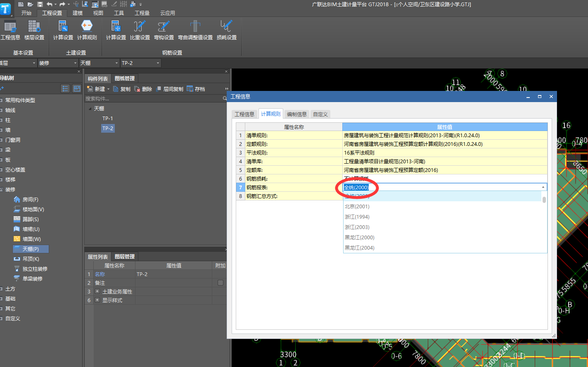The height and width of the screenshot is (367, 588).
Task: Click the TP-2 name value in property list
Action: pos(173,274)
